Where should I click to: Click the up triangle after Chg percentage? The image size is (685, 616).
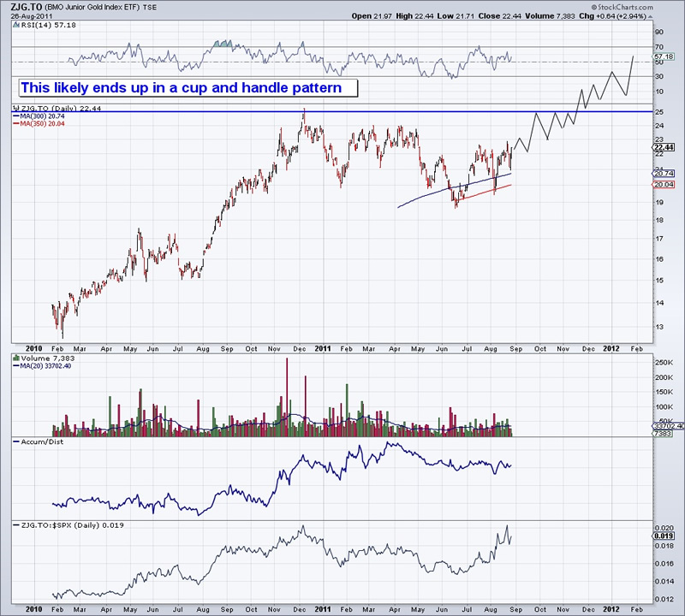click(651, 16)
